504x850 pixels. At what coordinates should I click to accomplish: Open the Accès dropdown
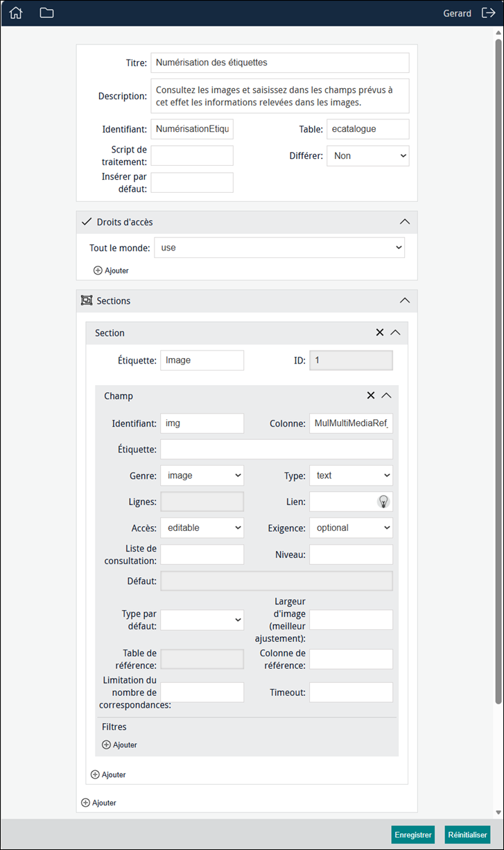(202, 528)
